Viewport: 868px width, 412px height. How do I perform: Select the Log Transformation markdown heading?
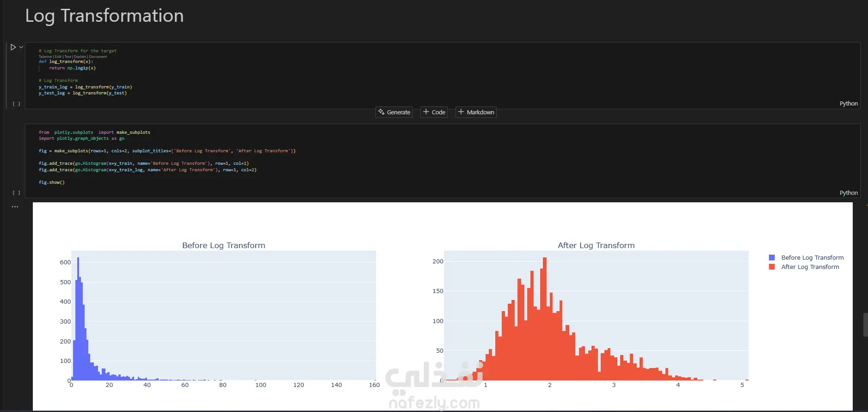[105, 16]
